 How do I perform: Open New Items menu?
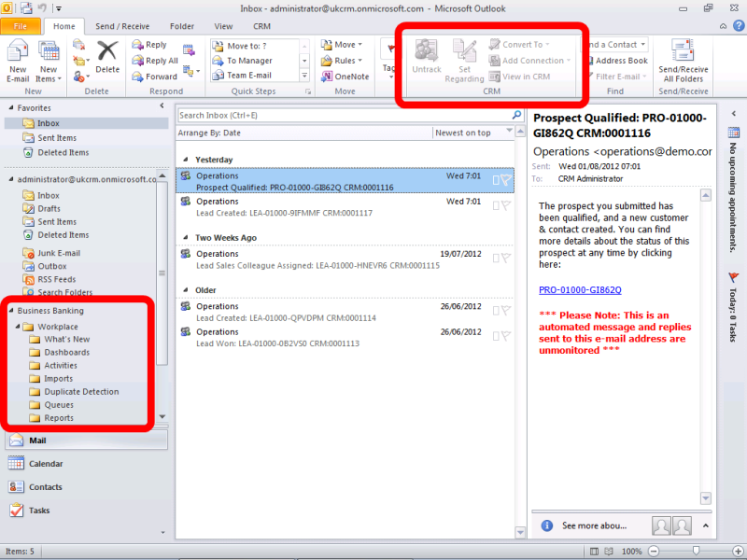click(49, 61)
